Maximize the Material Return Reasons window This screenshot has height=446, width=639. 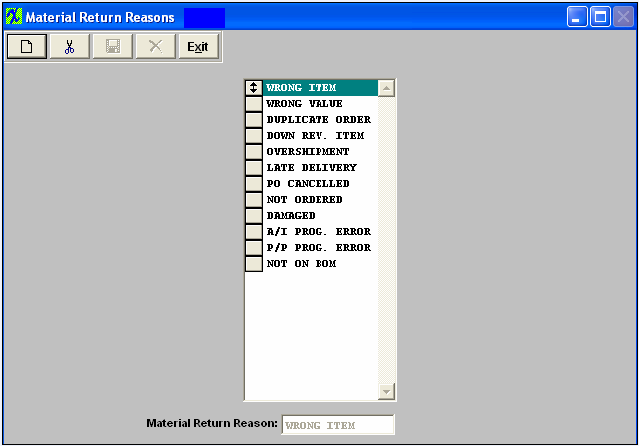pyautogui.click(x=600, y=17)
